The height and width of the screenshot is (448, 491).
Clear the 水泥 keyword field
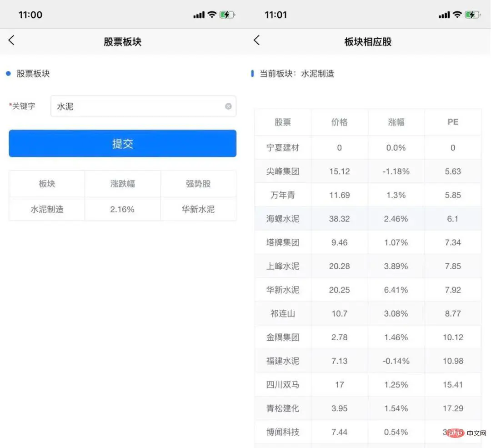[x=228, y=106]
